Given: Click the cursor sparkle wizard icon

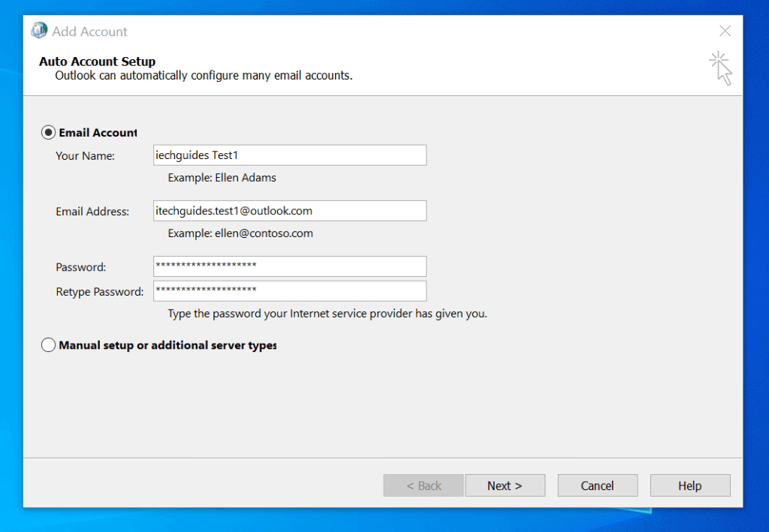Looking at the screenshot, I should point(721,68).
